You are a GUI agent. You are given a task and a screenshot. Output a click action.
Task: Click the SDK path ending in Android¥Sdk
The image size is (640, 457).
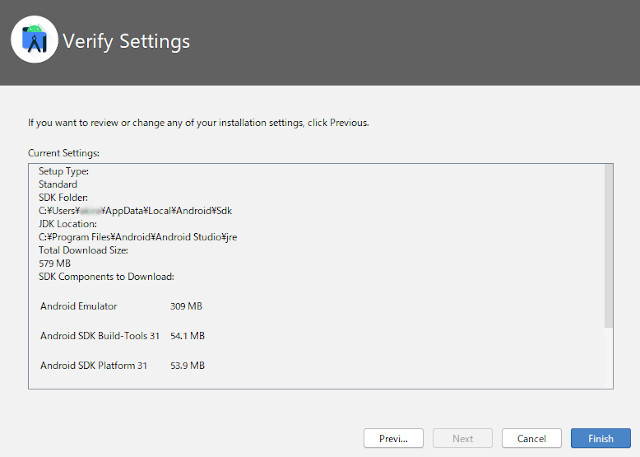(135, 211)
